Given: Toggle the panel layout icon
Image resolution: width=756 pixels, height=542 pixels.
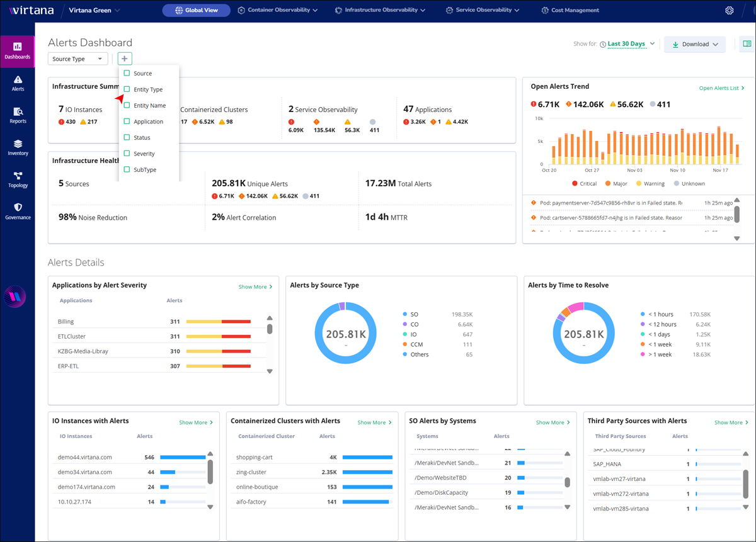Looking at the screenshot, I should click(x=747, y=44).
